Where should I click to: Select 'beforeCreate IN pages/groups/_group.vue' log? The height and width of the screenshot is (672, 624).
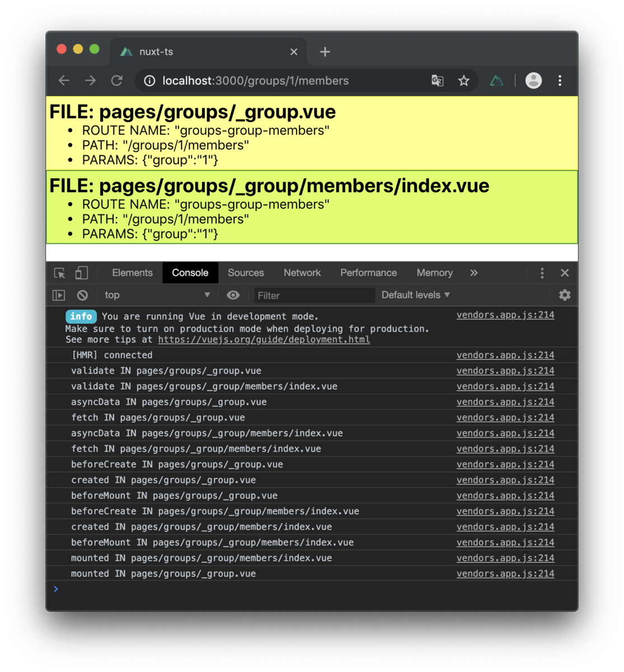click(x=312, y=464)
